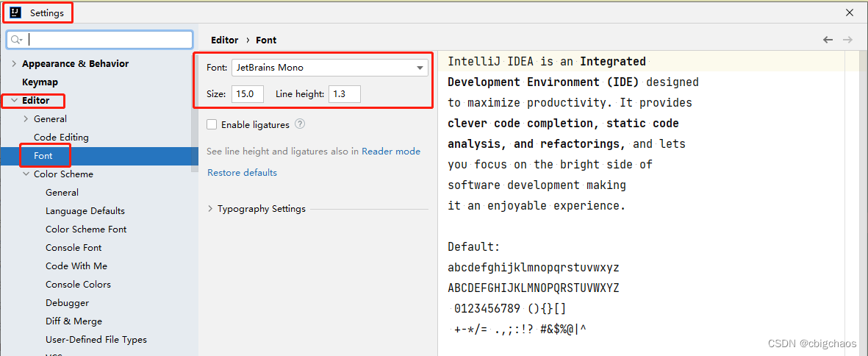Toggle the Enable ligatures checkbox

pyautogui.click(x=212, y=124)
